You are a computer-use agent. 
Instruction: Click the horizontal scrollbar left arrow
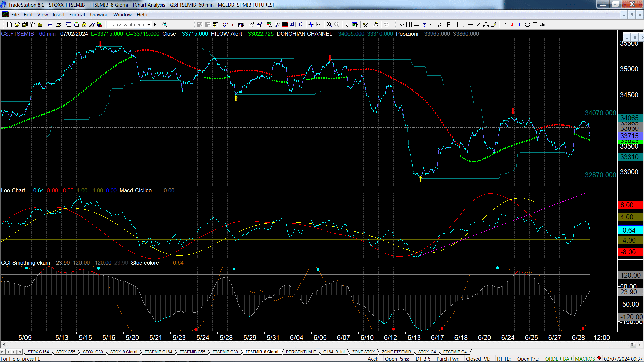tap(4, 345)
